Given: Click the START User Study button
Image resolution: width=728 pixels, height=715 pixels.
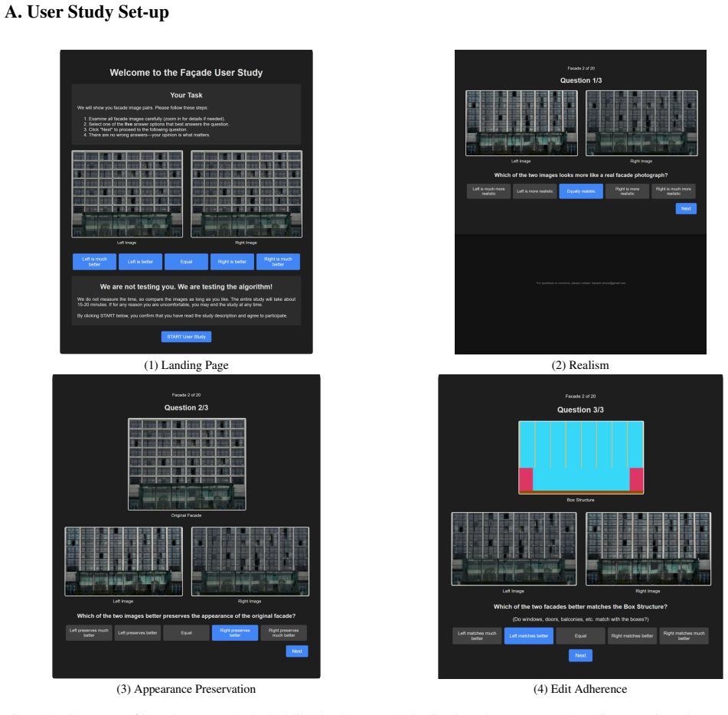Looking at the screenshot, I should tap(186, 337).
